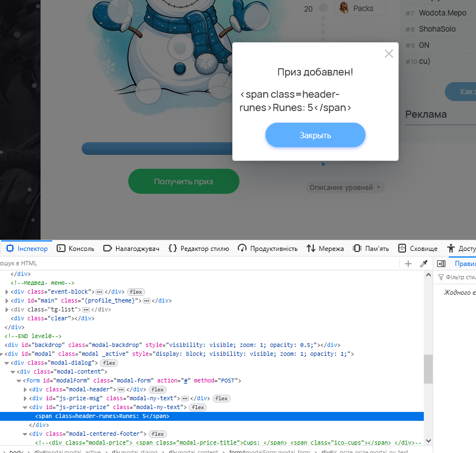Click ellipsis badge in event-block div

(99, 292)
